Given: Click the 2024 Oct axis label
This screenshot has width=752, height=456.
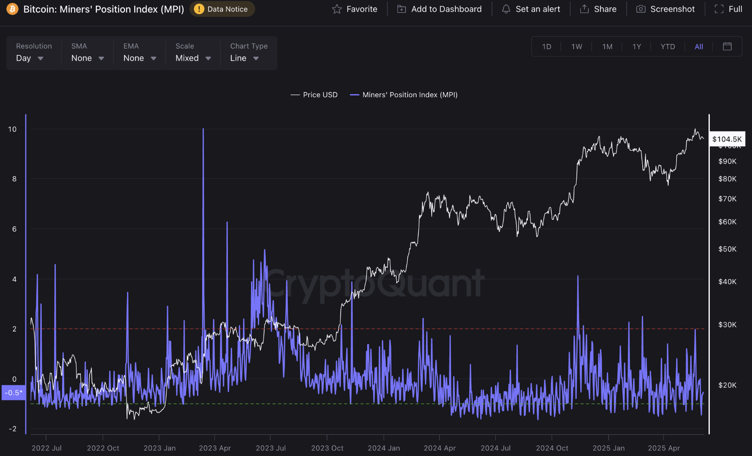Looking at the screenshot, I should (552, 448).
